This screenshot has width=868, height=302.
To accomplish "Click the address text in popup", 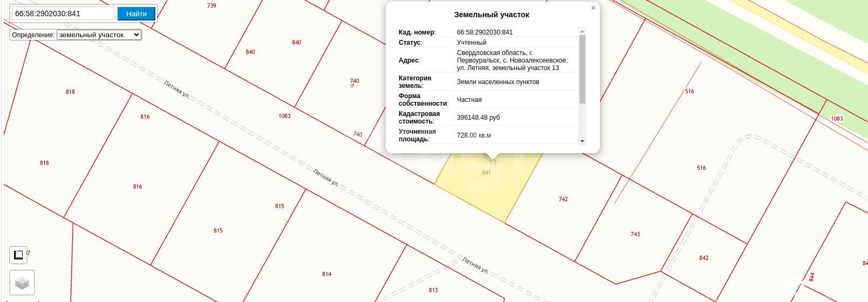I will click(511, 60).
